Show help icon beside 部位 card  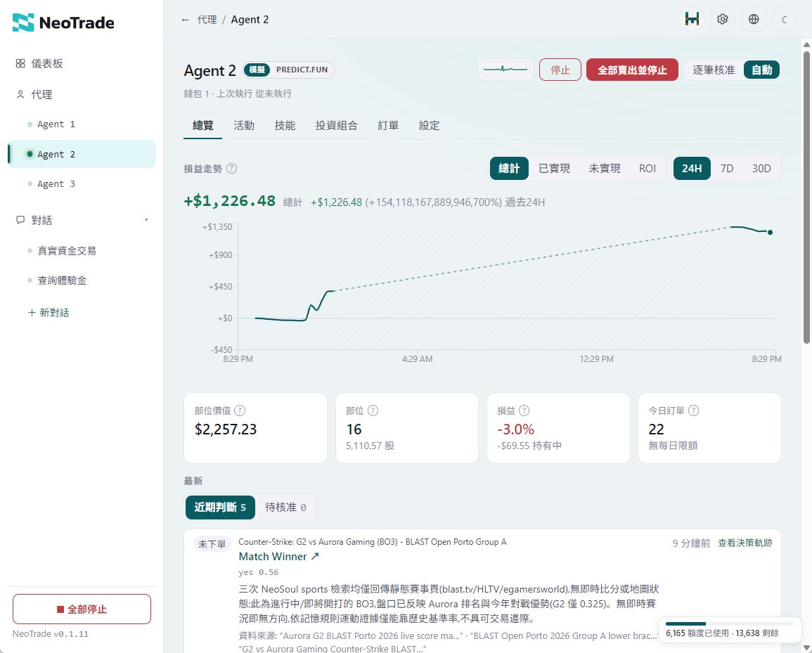click(373, 410)
